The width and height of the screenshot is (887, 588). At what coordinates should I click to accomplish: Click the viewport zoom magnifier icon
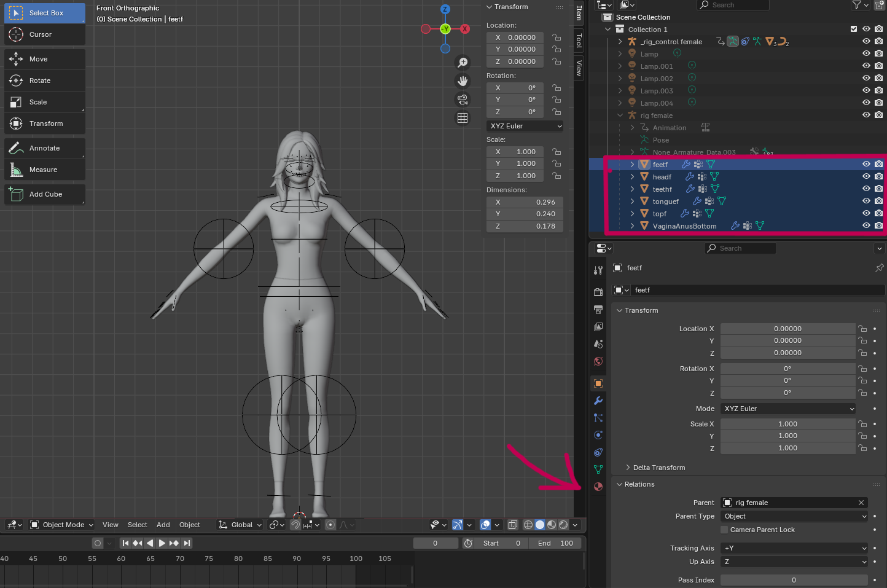tap(463, 63)
